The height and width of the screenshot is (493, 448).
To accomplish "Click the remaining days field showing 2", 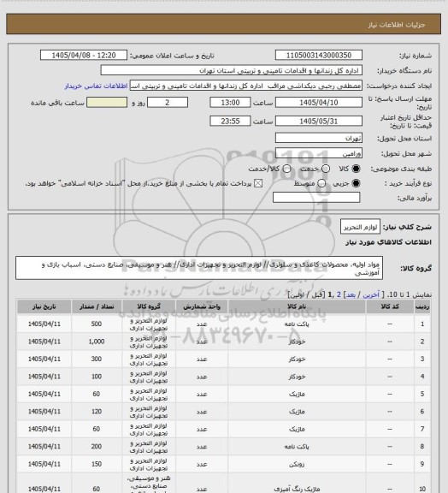I will click(x=168, y=103).
